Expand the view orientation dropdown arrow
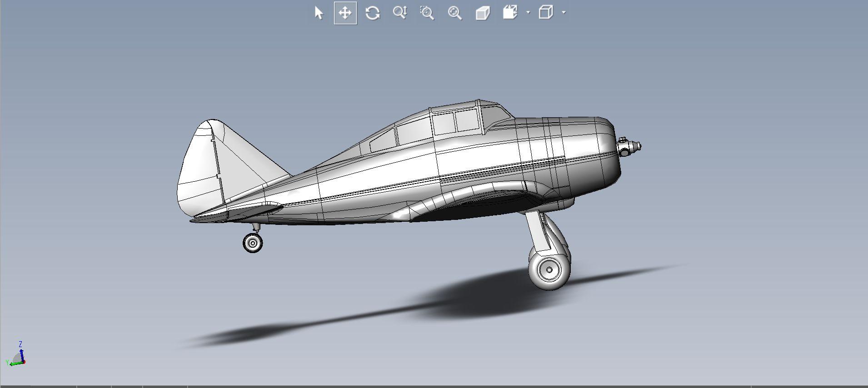Viewport: 868px width, 388px height. click(528, 12)
